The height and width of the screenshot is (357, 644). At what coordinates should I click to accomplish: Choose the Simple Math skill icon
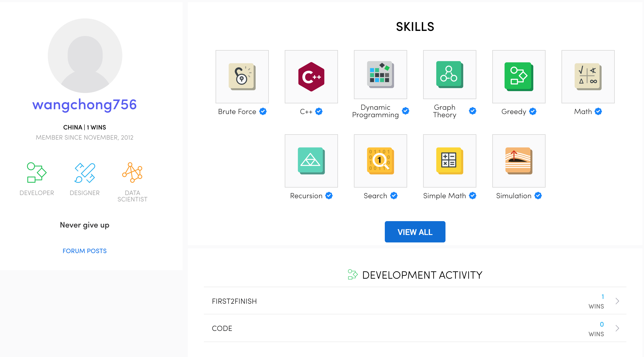(450, 161)
